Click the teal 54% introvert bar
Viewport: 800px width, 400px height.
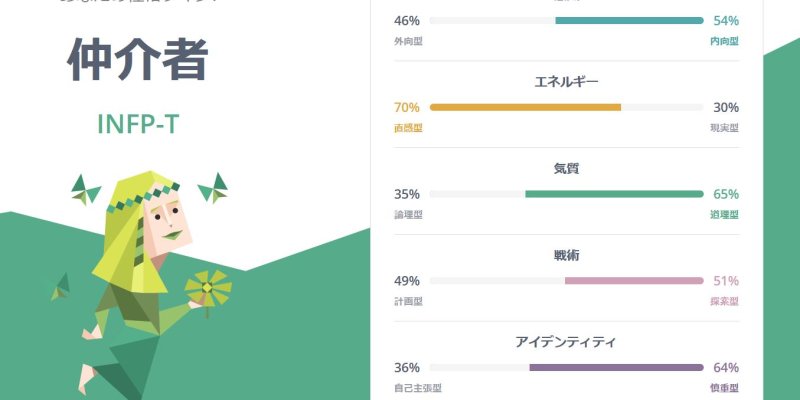tap(629, 20)
